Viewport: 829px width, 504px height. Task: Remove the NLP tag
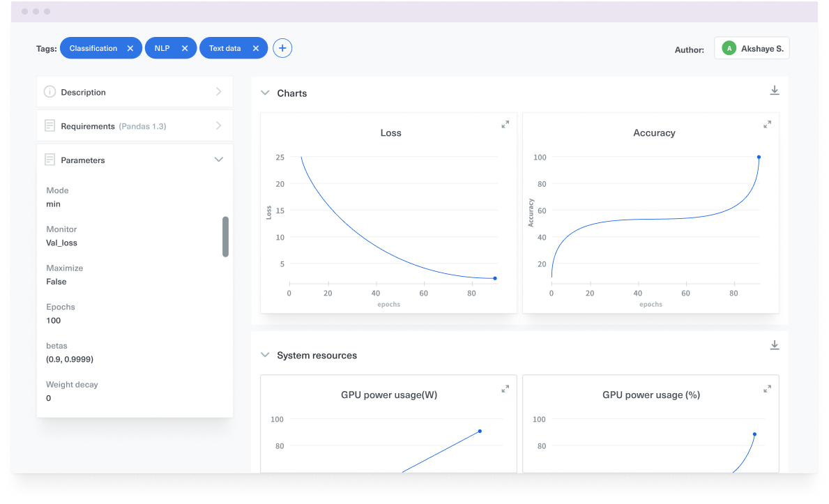pos(185,48)
